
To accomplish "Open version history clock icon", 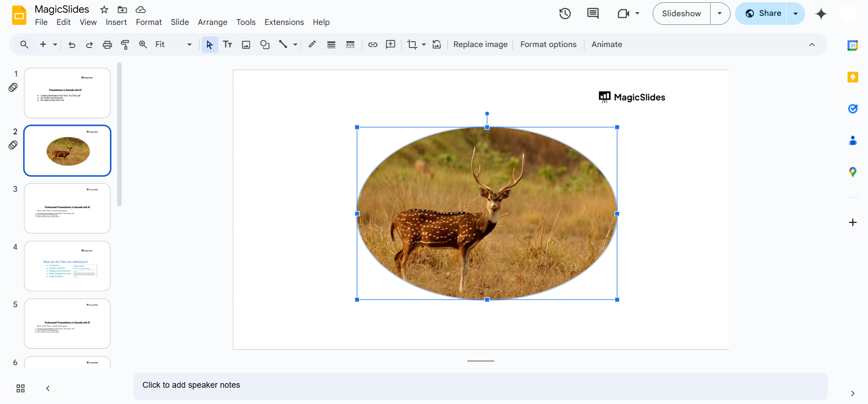I will point(564,14).
